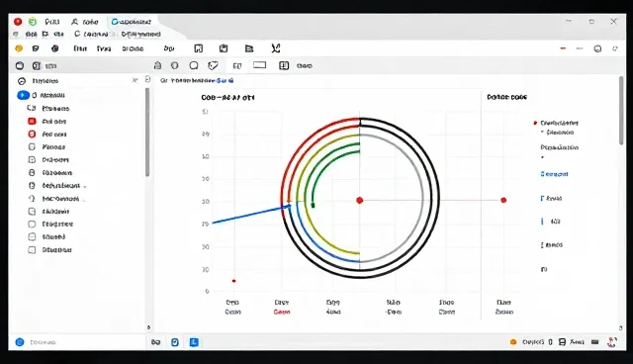Image resolution: width=633 pixels, height=364 pixels.
Task: Click the padlock icon in the secondary toolbar
Action: pyautogui.click(x=157, y=65)
